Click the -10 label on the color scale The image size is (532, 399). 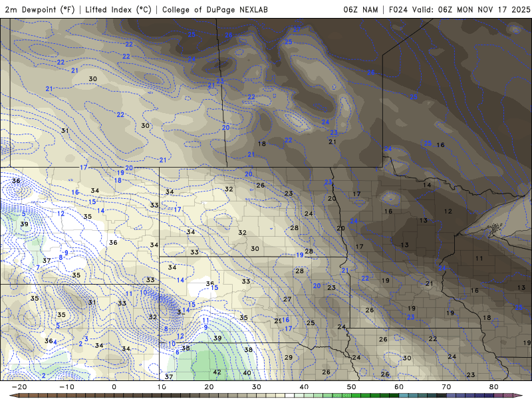click(66, 387)
